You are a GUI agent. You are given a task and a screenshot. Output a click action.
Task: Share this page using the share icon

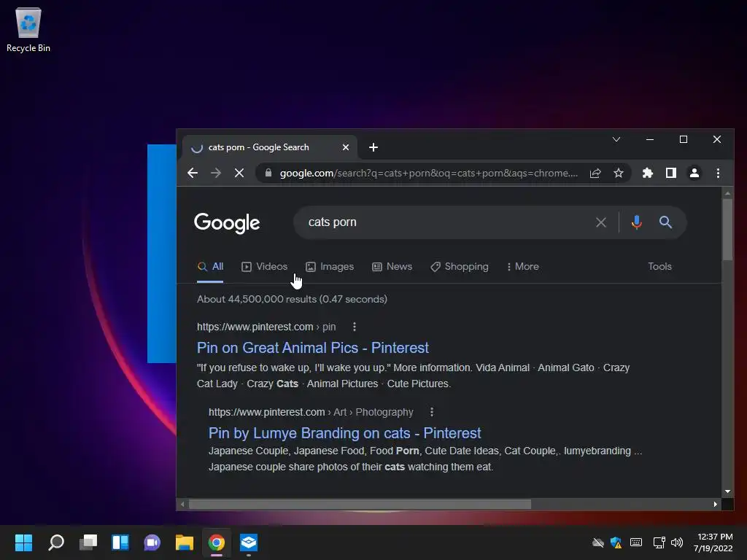(595, 173)
